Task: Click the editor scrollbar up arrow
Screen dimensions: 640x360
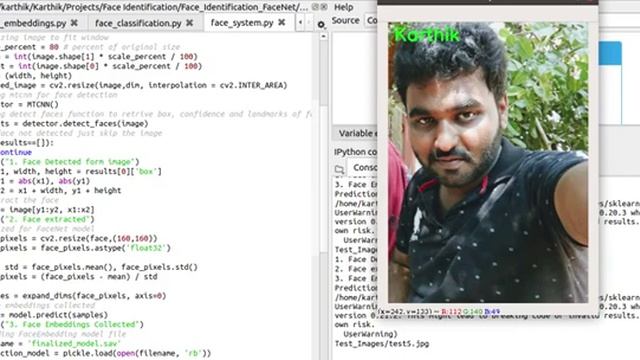Action: pyautogui.click(x=323, y=36)
